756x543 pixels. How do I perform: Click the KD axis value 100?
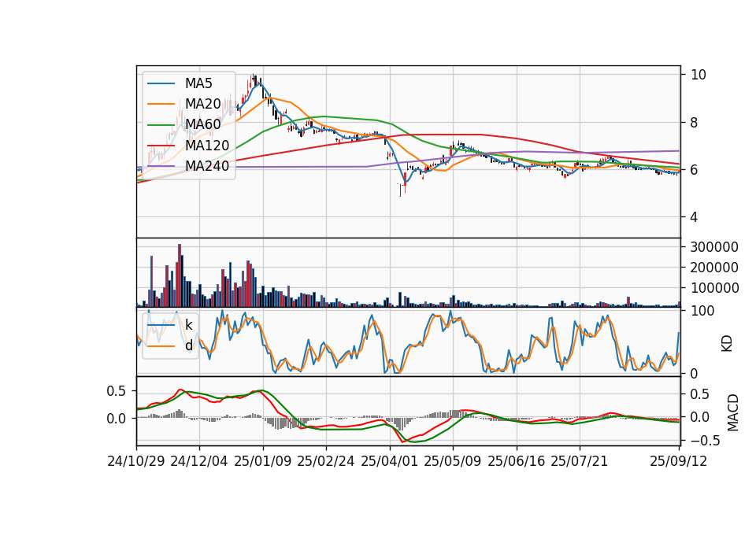click(x=702, y=311)
